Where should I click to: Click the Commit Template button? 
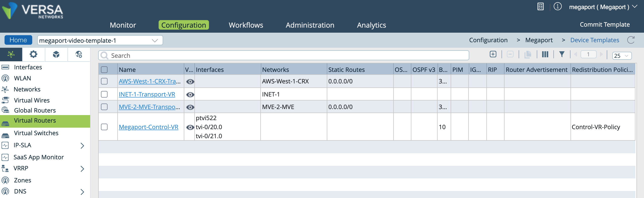605,24
